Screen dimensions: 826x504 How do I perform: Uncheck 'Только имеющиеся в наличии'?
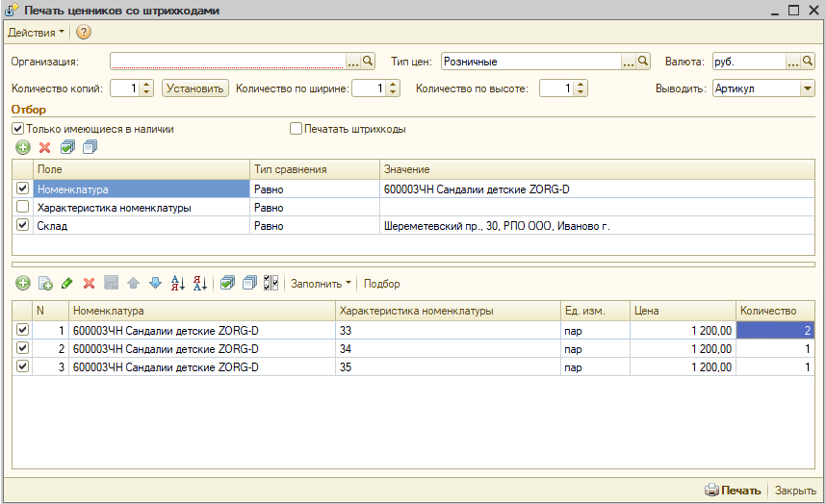click(x=18, y=128)
